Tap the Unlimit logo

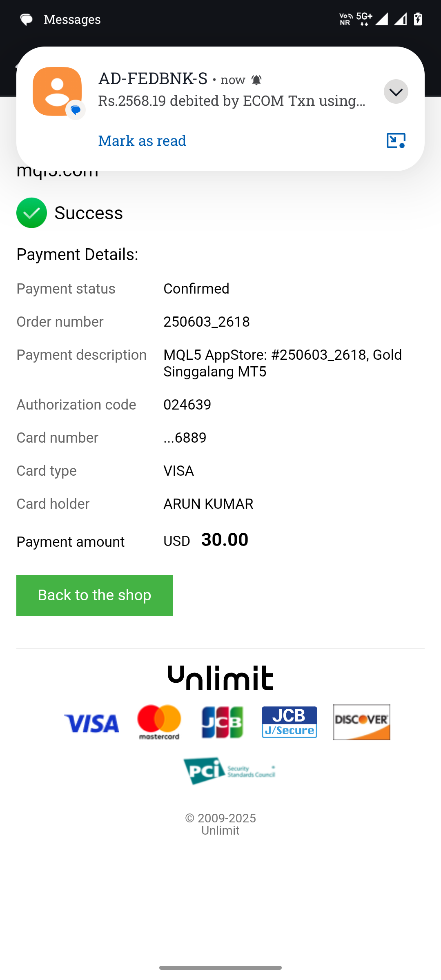(220, 678)
